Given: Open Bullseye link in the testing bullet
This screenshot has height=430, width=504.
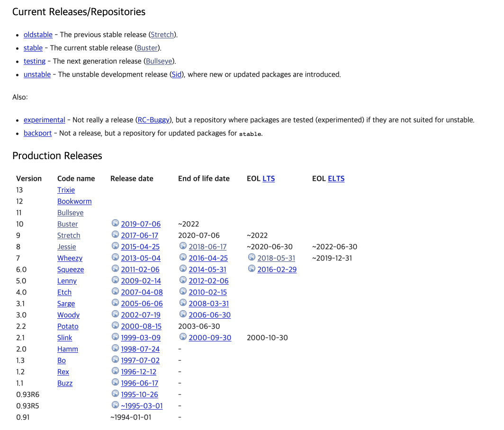Looking at the screenshot, I should (x=159, y=61).
